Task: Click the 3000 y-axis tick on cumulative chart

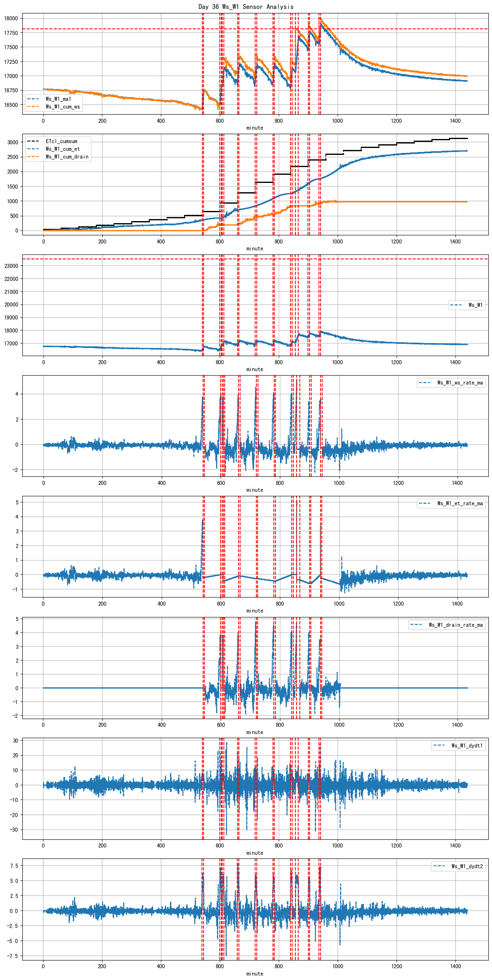Action: pyautogui.click(x=13, y=142)
